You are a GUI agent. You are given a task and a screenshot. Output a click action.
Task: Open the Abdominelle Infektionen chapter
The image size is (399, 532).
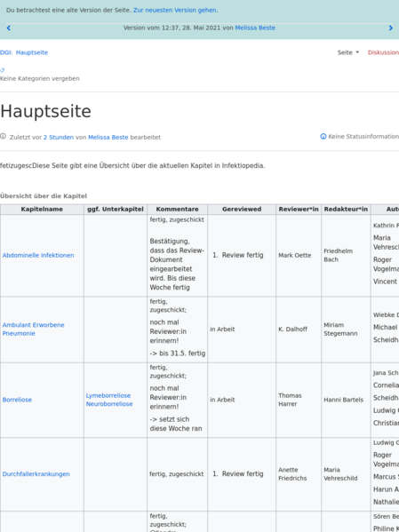click(x=38, y=256)
